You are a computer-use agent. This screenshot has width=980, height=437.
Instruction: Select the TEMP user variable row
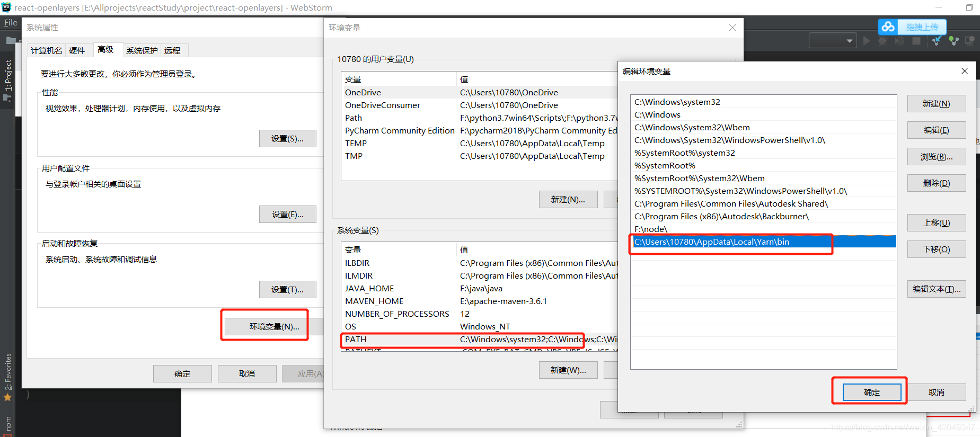[x=480, y=143]
